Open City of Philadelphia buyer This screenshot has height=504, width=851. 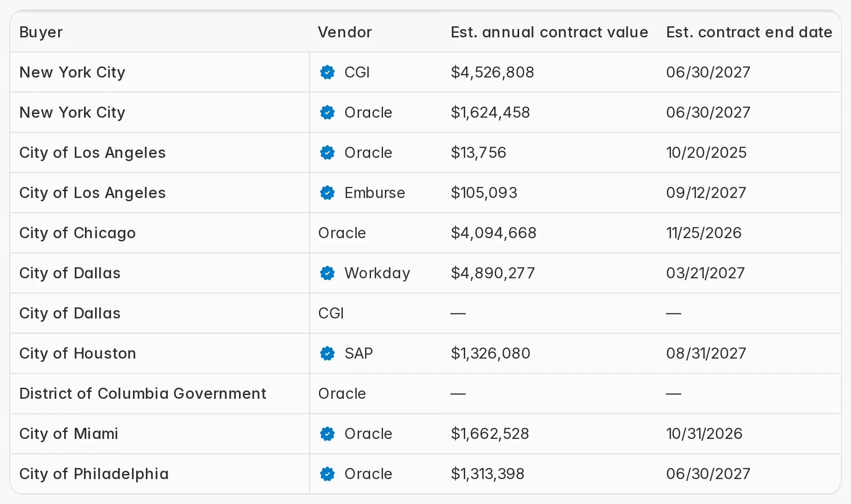pyautogui.click(x=94, y=474)
